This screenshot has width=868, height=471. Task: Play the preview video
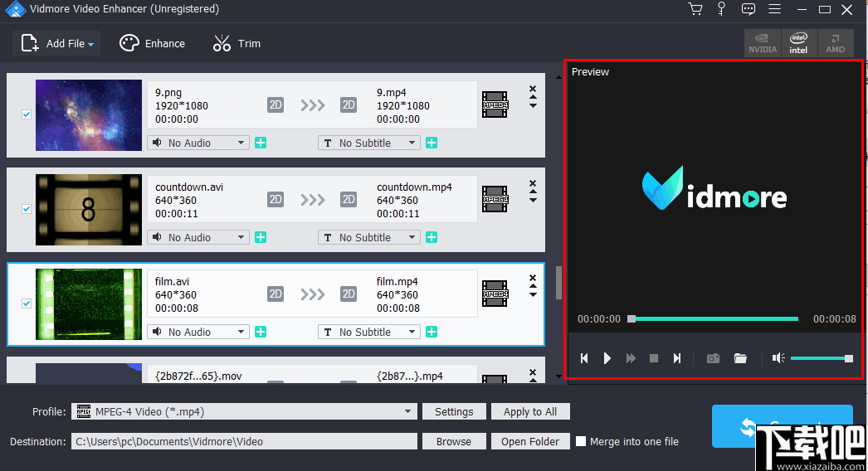pos(607,359)
